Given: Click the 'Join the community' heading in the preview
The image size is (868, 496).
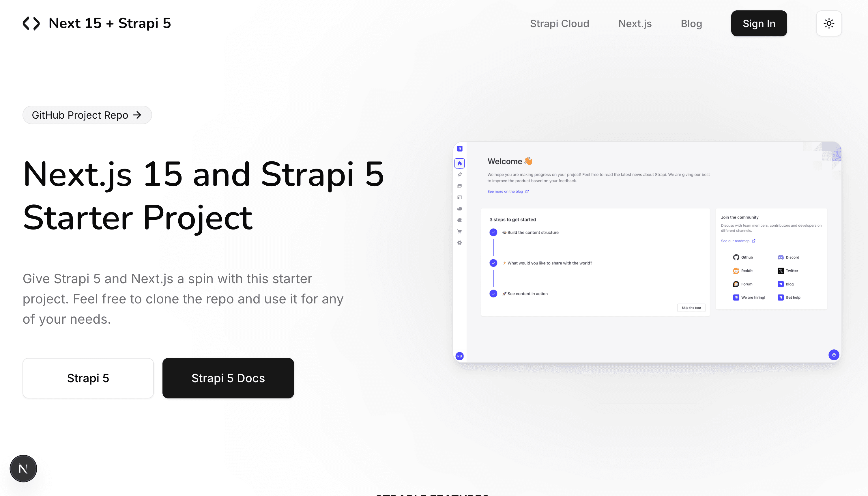Looking at the screenshot, I should pyautogui.click(x=739, y=217).
